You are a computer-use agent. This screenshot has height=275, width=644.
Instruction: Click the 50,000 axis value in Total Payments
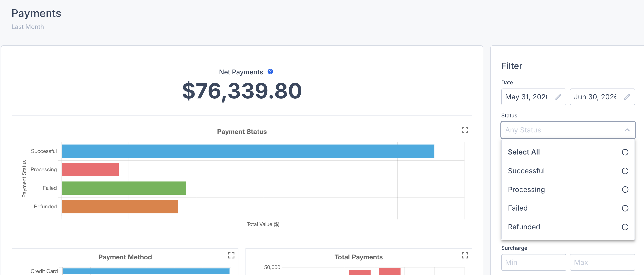tap(272, 267)
